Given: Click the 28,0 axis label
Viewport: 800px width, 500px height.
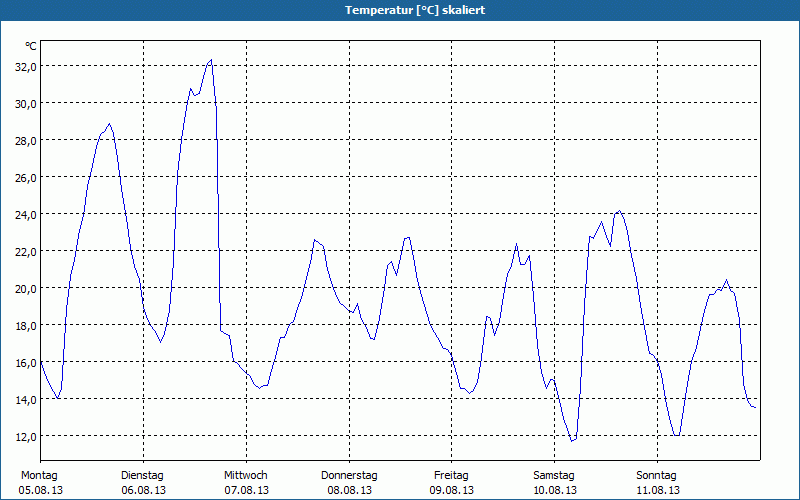Looking at the screenshot, I should 26,140.
